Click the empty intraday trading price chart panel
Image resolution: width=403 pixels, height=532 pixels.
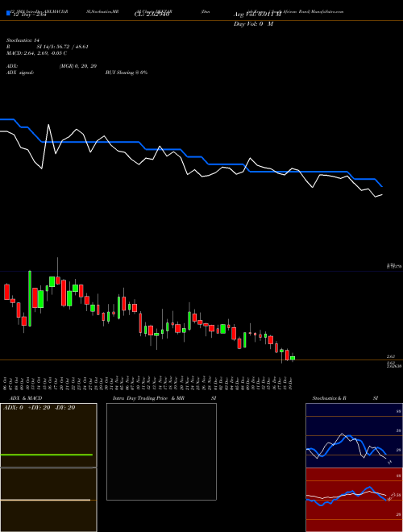click(161, 451)
